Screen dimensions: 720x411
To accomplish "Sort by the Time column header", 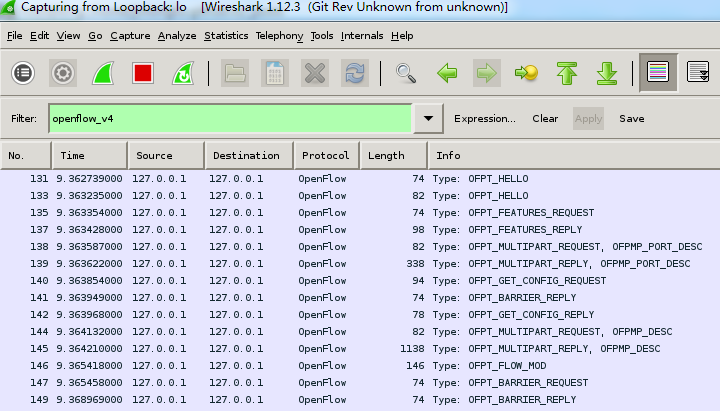I will (x=90, y=156).
